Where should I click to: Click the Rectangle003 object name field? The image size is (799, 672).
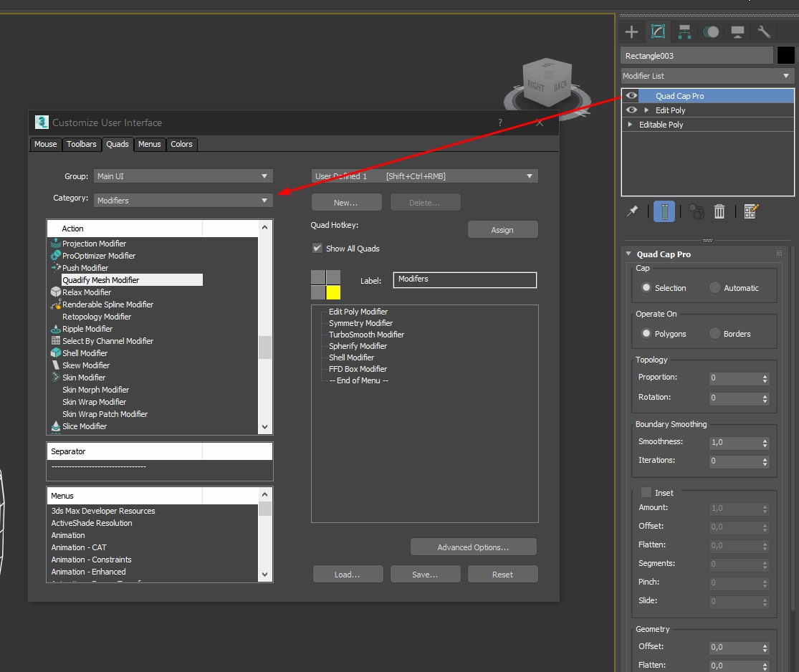697,56
